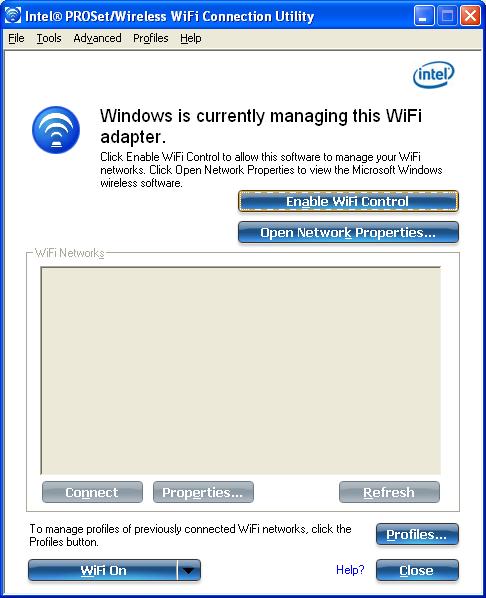
Task: Follow the Help? link
Action: [x=350, y=570]
